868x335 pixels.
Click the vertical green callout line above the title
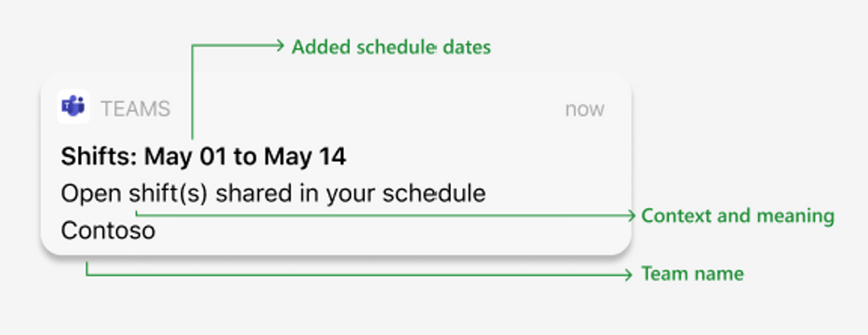tap(192, 91)
